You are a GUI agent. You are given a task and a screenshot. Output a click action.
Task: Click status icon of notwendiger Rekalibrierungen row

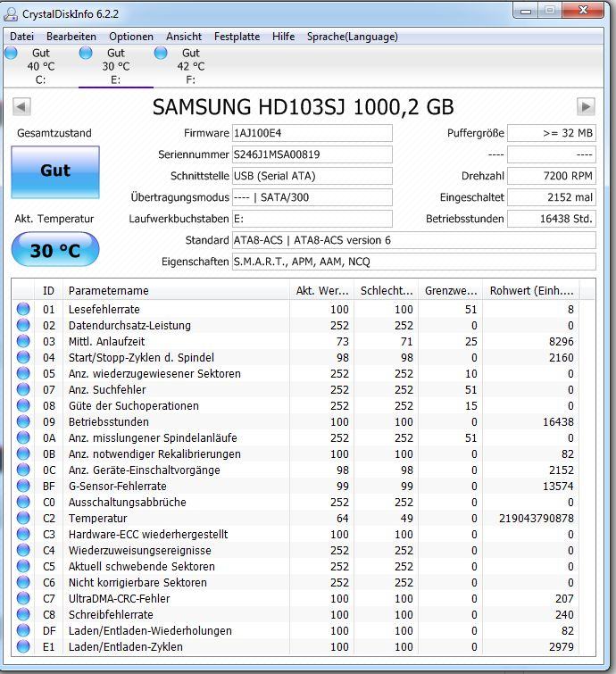[x=23, y=453]
